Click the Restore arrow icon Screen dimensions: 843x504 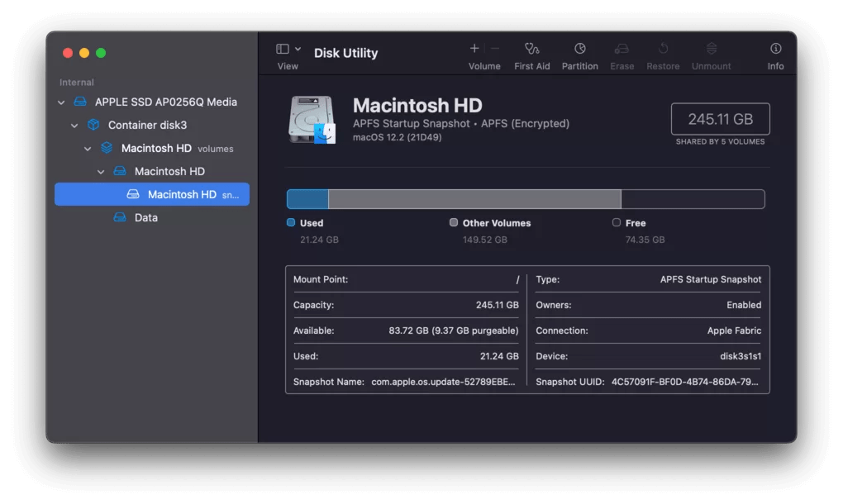tap(663, 49)
